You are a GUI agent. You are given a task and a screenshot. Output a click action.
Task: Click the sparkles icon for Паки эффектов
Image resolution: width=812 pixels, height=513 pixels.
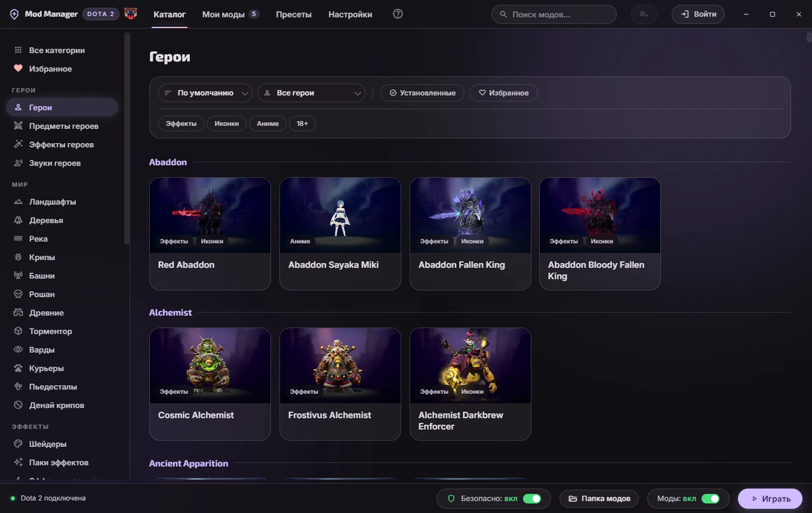pyautogui.click(x=18, y=463)
